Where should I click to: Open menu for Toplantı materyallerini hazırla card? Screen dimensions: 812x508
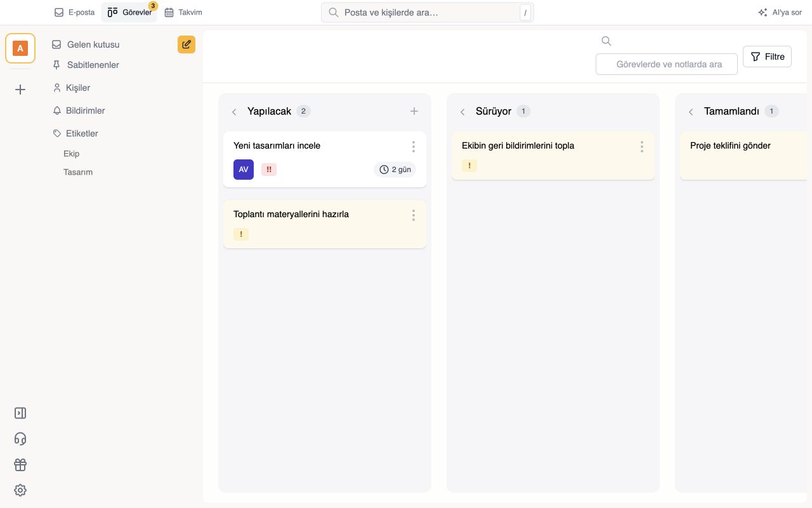pyautogui.click(x=414, y=215)
